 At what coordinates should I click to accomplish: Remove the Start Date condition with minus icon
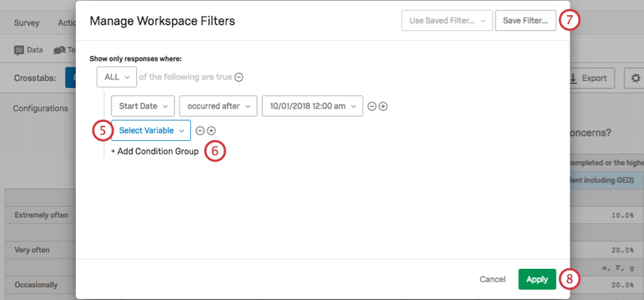pyautogui.click(x=371, y=106)
